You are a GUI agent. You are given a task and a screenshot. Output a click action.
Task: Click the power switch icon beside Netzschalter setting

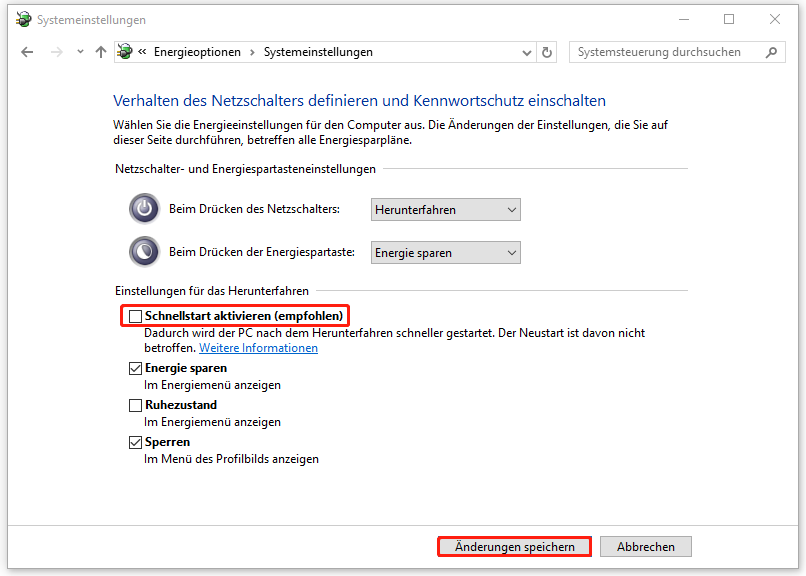[x=144, y=209]
